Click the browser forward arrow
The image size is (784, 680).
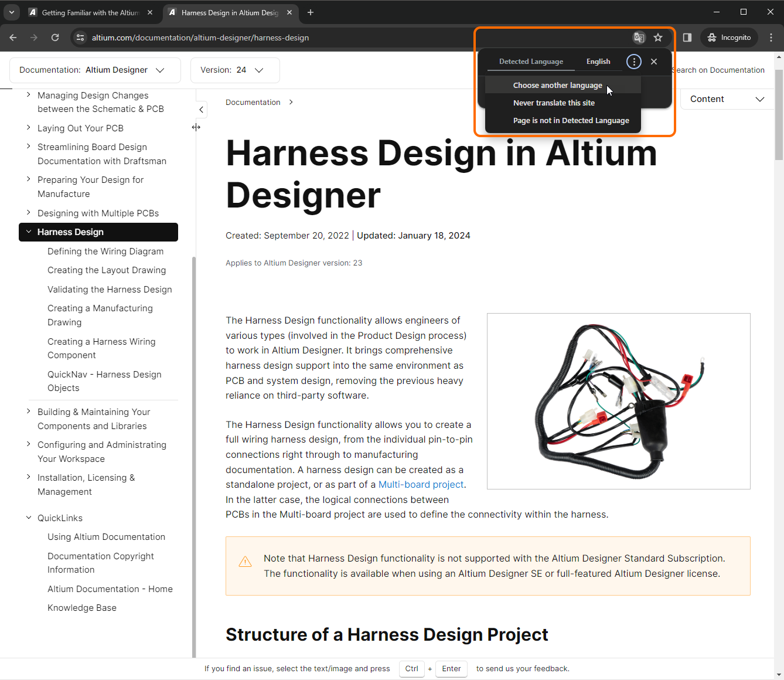(34, 38)
